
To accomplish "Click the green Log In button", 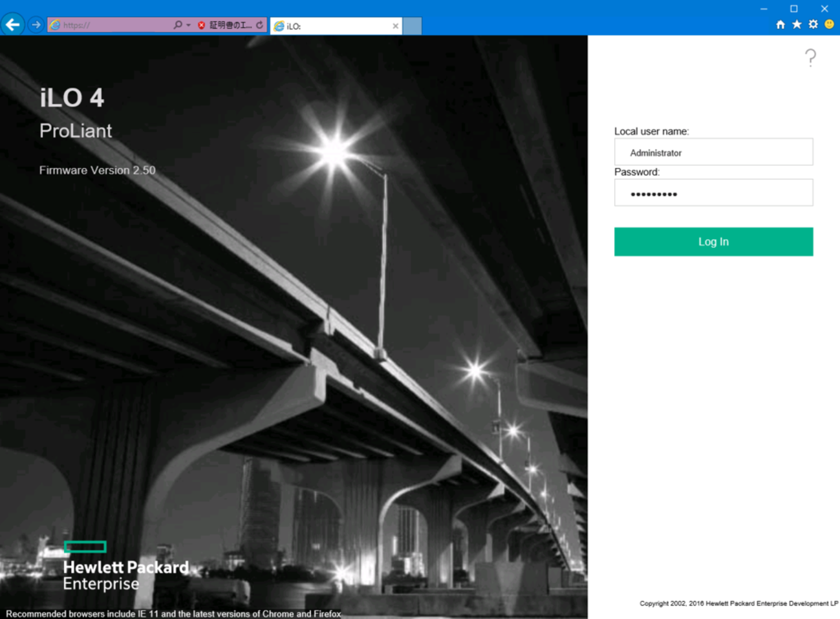I will tap(713, 242).
